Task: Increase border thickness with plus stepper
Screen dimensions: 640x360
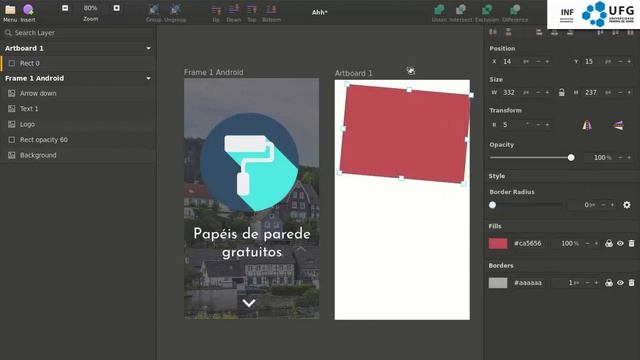Action: [x=596, y=282]
